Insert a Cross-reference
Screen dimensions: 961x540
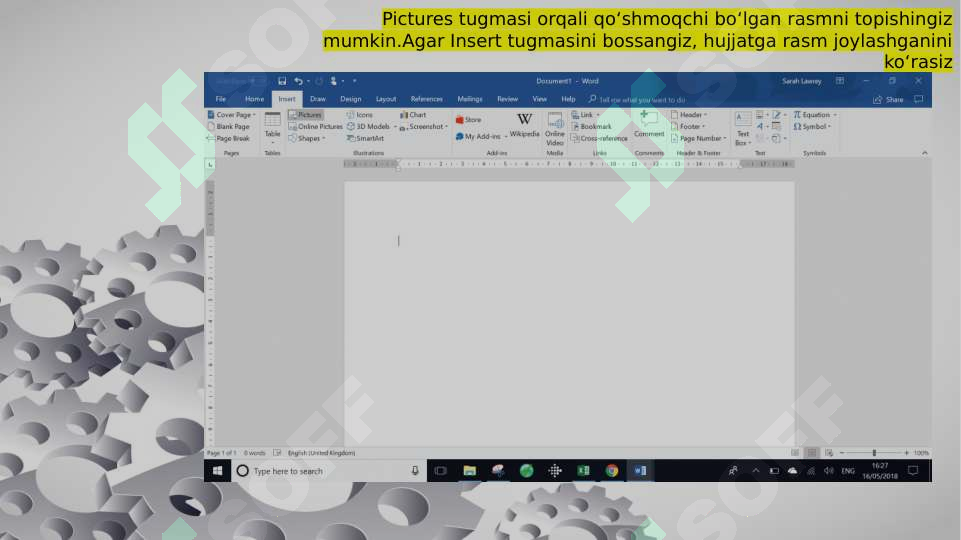[x=599, y=139]
